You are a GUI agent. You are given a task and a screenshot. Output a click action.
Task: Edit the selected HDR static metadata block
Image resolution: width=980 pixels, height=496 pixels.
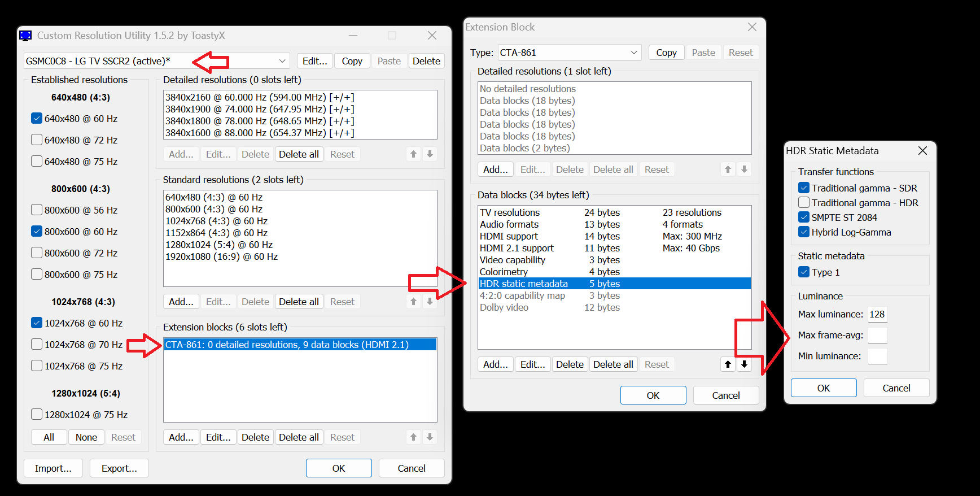532,364
